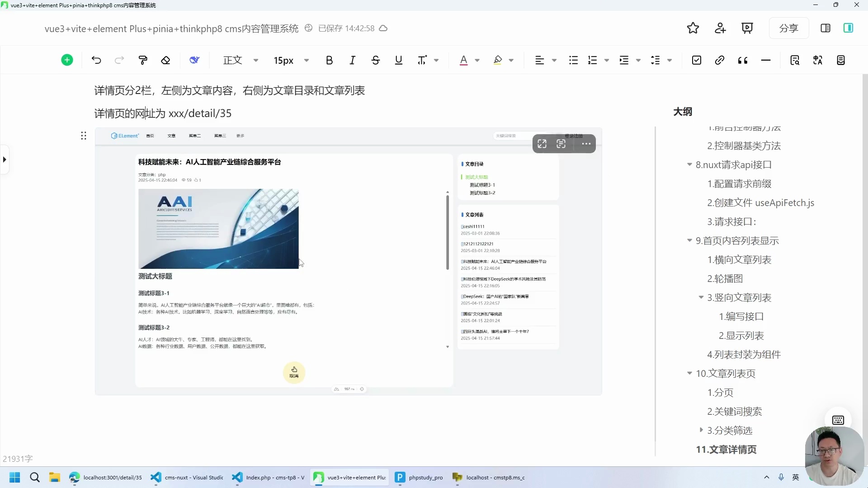The image size is (868, 488).
Task: Expand the 3.分类筛选 outline item
Action: point(701,430)
